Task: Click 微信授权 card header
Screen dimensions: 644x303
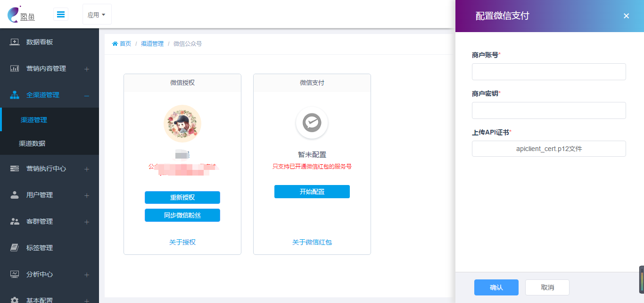Action: tap(182, 83)
